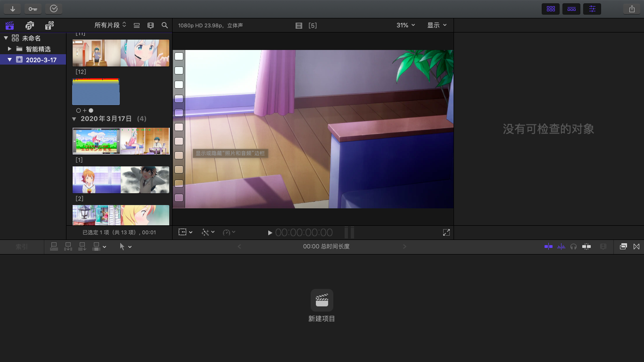Toggle the Browser panel visibility
Viewport: 644px width, 362px height.
click(551, 8)
